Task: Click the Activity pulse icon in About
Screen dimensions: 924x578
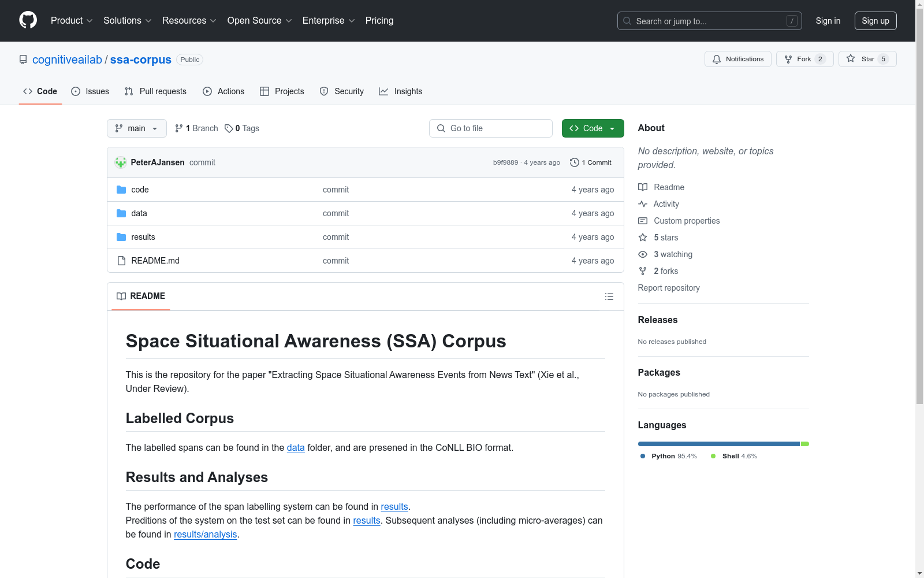Action: point(643,204)
